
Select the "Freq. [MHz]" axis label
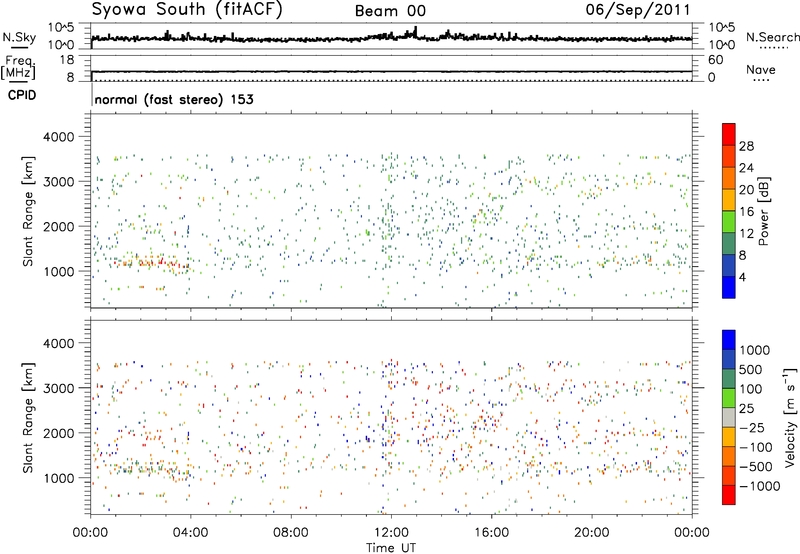(x=19, y=67)
